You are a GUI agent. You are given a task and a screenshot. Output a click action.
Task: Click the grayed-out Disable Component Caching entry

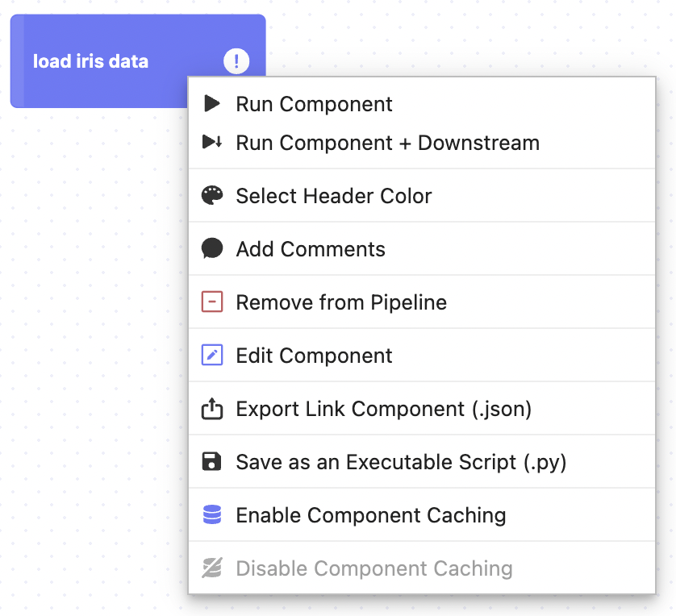tap(373, 568)
